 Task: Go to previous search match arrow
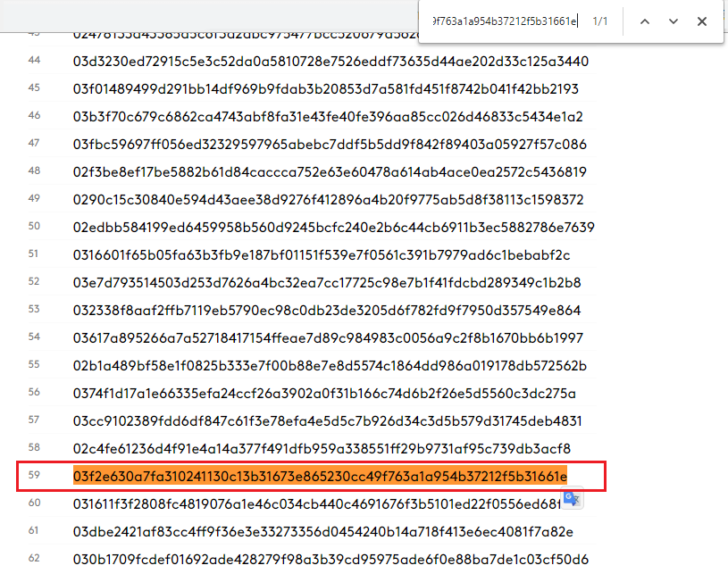(645, 21)
